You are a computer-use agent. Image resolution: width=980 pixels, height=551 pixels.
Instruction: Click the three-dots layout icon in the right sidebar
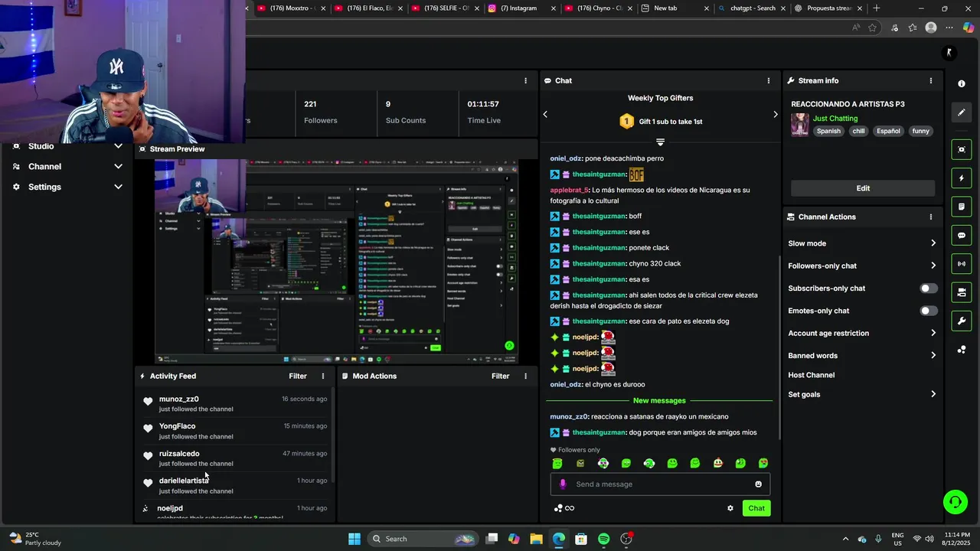962,350
